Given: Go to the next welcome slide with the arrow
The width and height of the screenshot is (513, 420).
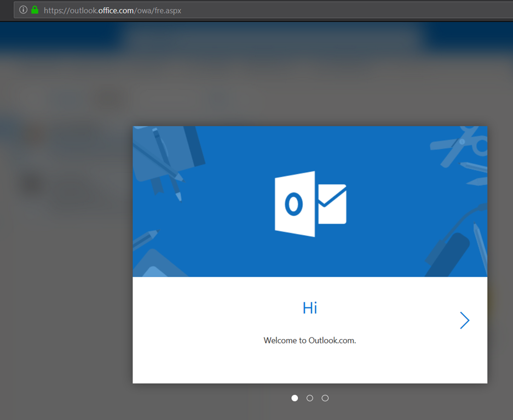Looking at the screenshot, I should pos(465,320).
